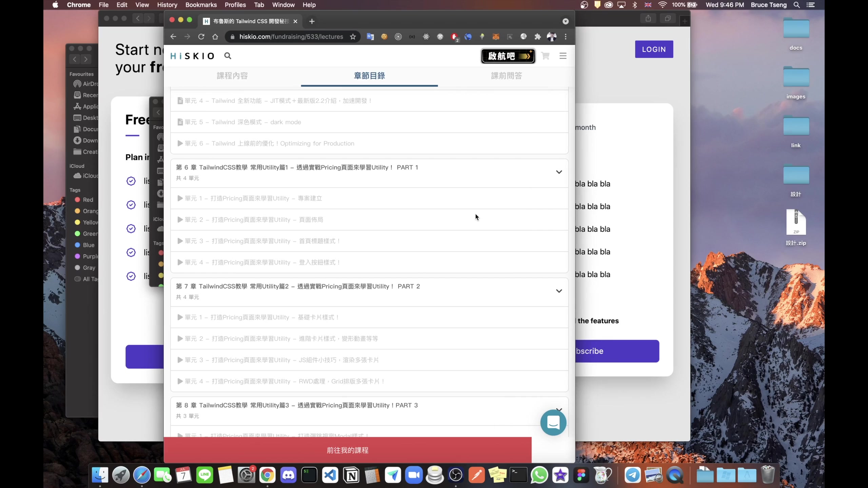
Task: Collapse chapter 6 with chevron
Action: coord(559,172)
